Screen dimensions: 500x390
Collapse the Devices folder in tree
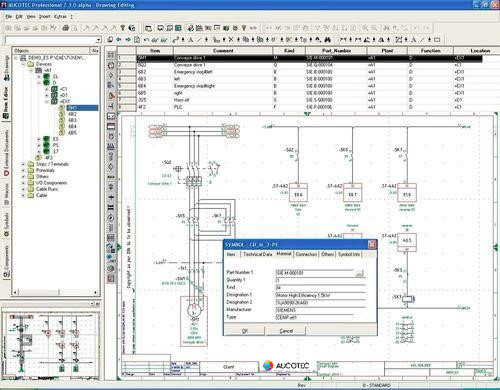[23, 64]
